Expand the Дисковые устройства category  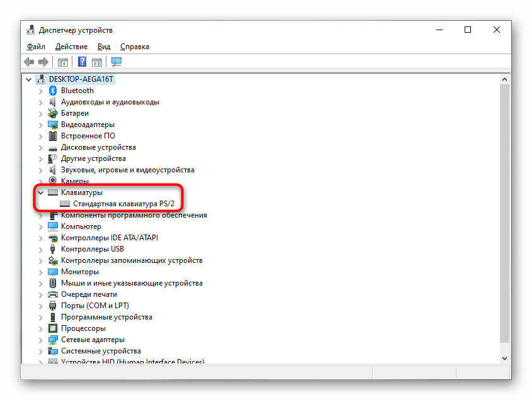pos(41,147)
